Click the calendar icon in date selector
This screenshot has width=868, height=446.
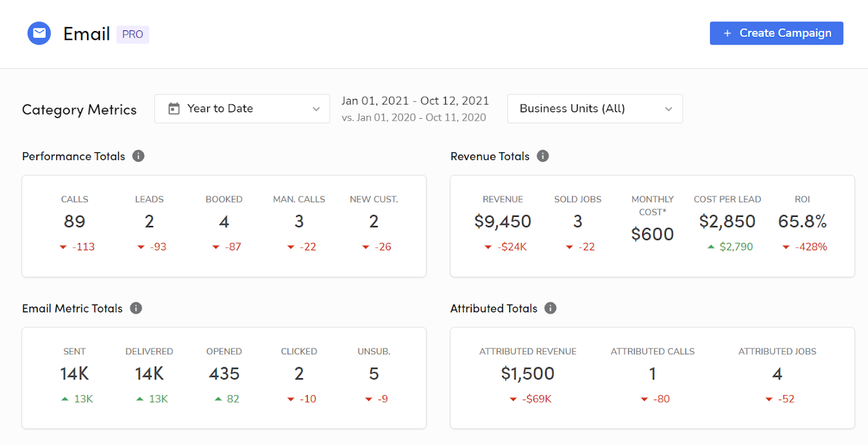[174, 108]
